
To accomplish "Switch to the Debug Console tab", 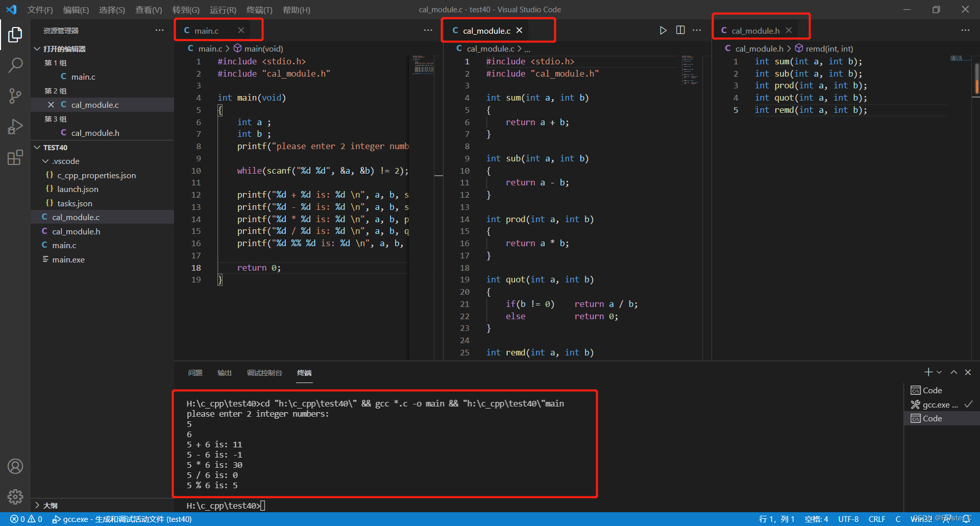I will point(264,373).
